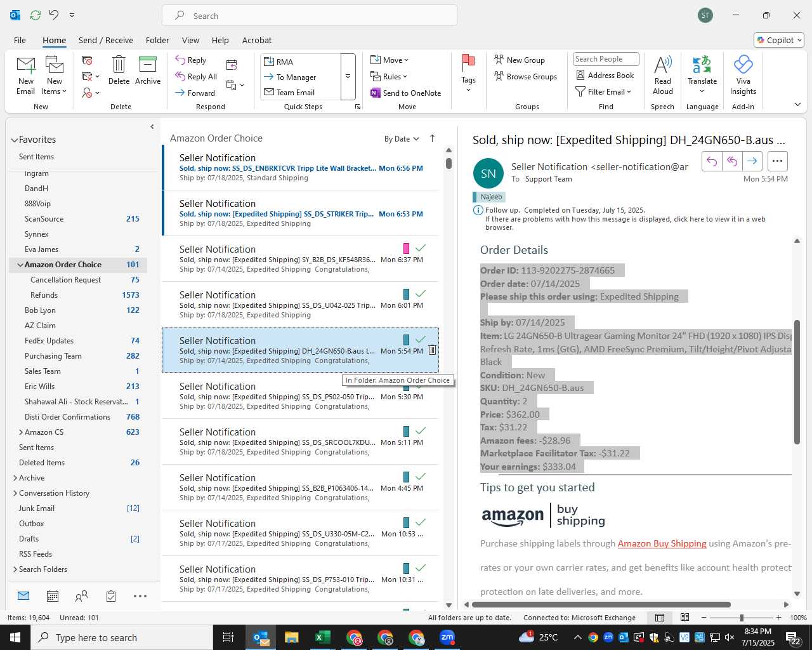This screenshot has width=812, height=650.
Task: Collapse the Amazon Order Choice folder
Action: pyautogui.click(x=20, y=265)
